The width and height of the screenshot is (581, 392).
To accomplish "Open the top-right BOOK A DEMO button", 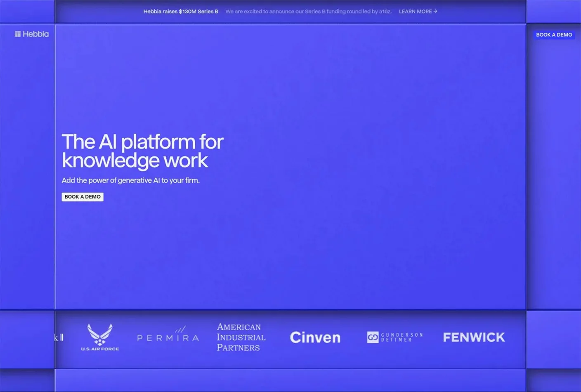I will [554, 35].
